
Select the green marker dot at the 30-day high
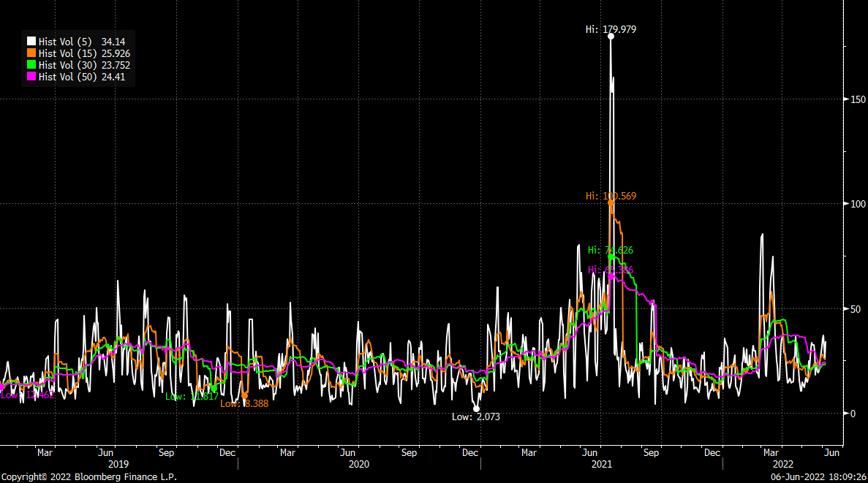611,256
